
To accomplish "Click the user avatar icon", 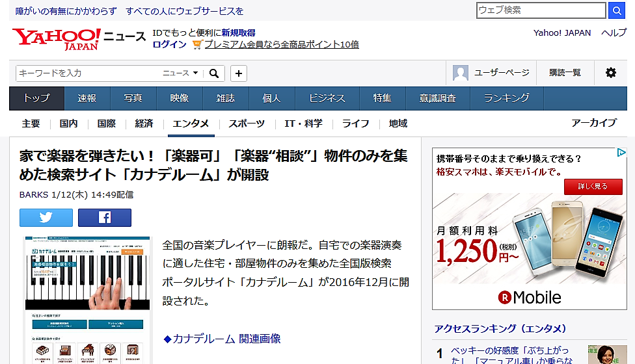I will point(461,73).
